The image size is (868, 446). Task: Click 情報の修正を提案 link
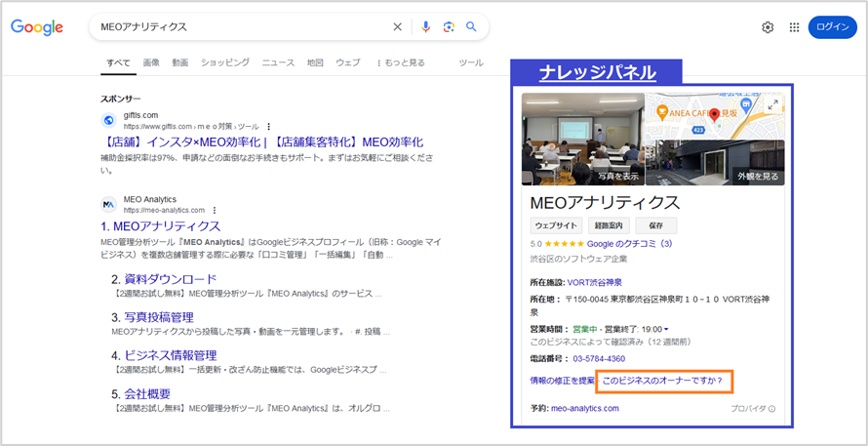563,382
